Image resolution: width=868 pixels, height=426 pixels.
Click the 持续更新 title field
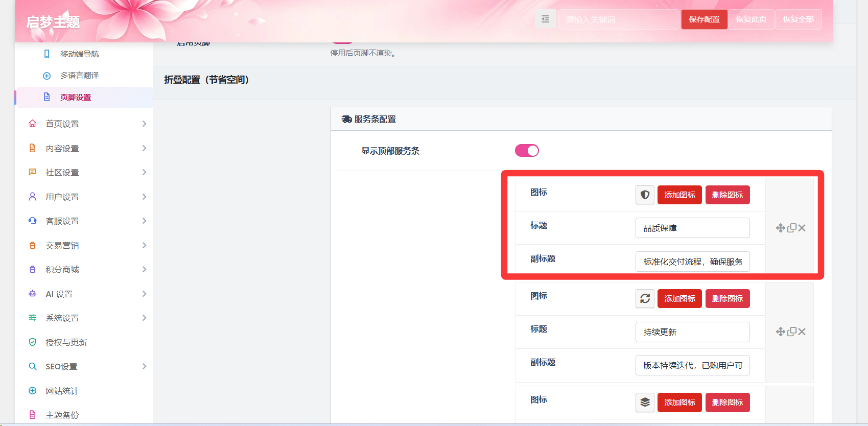click(692, 332)
